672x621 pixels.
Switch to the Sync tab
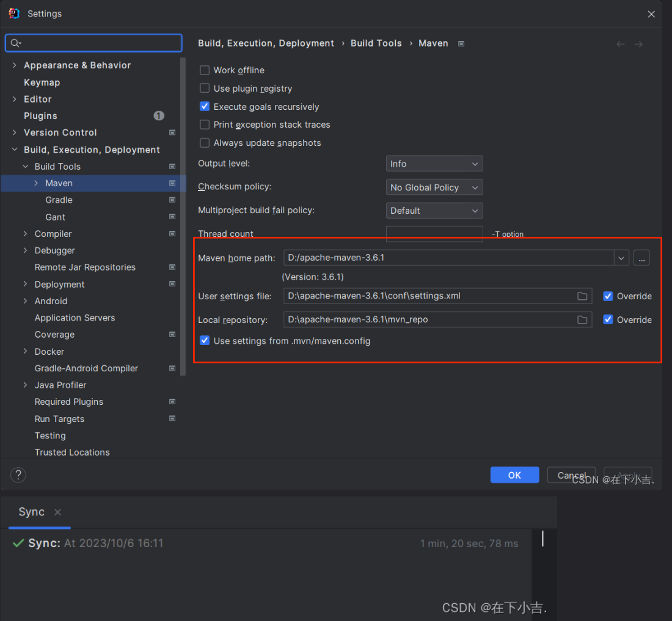pyautogui.click(x=31, y=512)
